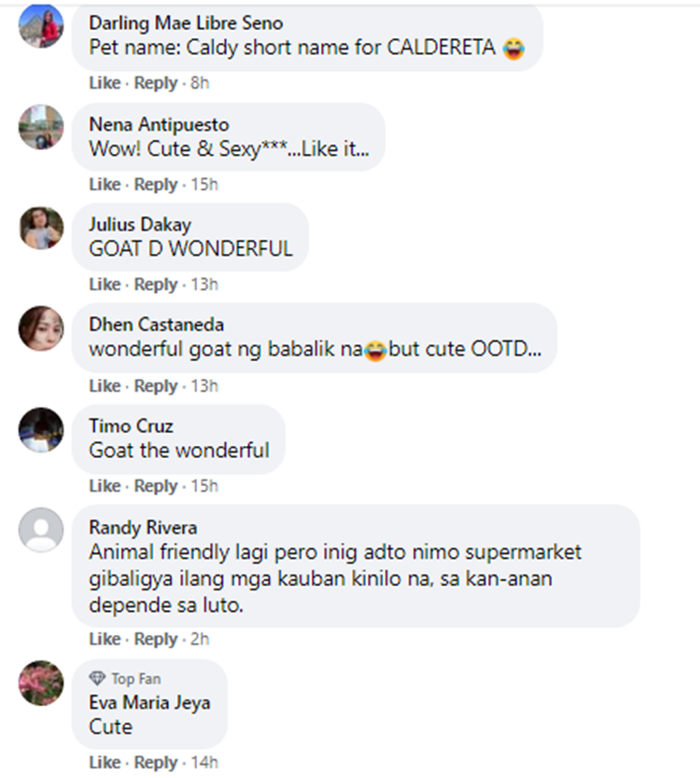Open Julius Dakay's name link
Screen dimensions: 700x778
(x=140, y=225)
